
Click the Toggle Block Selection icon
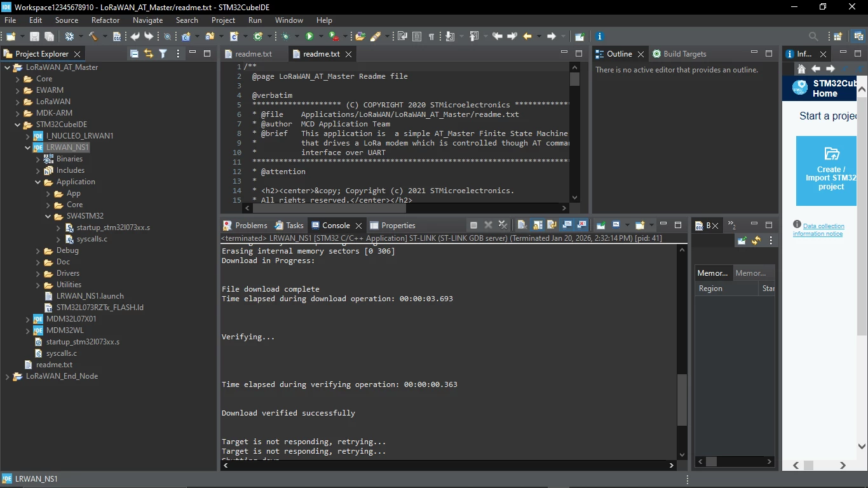click(417, 36)
